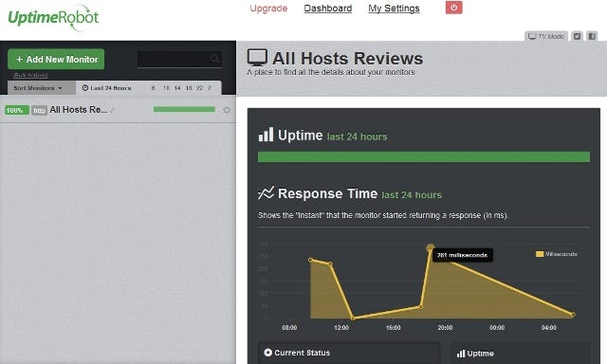Click the last data point near 04:00
This screenshot has width=607, height=364.
[573, 315]
